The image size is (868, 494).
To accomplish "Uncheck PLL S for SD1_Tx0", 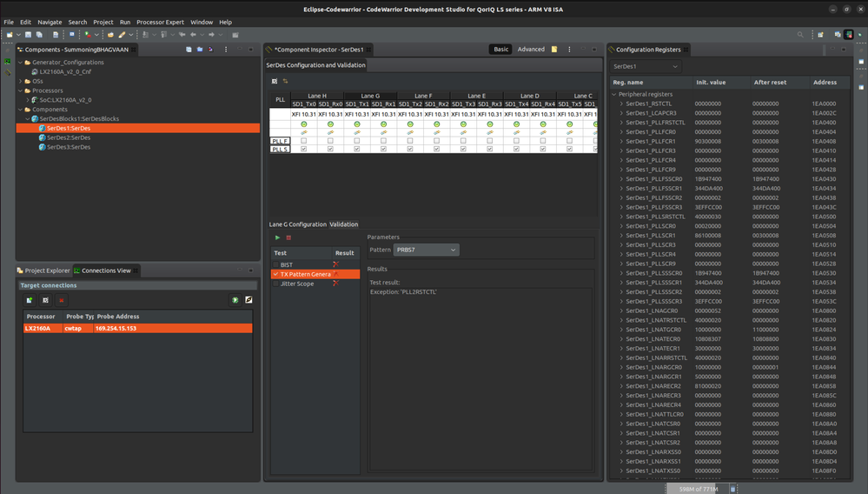I will point(303,149).
